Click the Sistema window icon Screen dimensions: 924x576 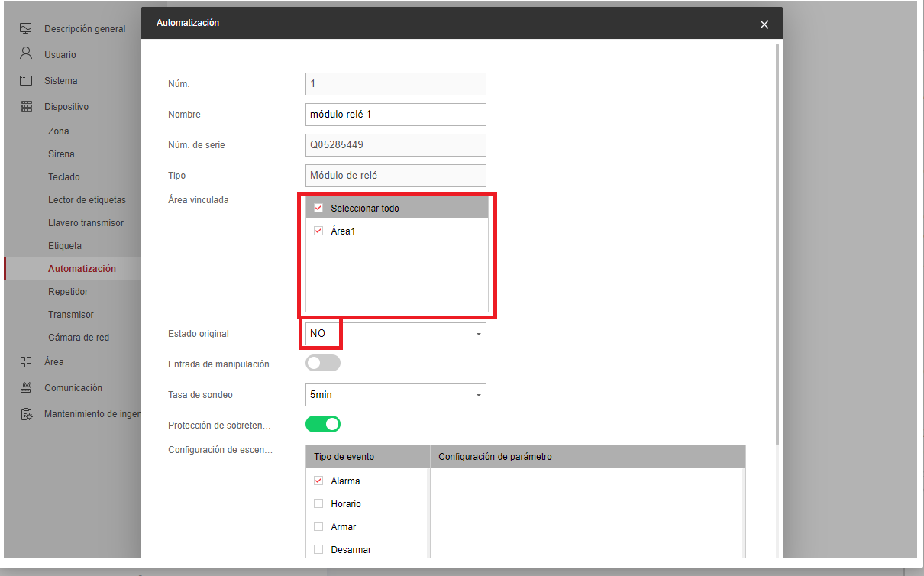pos(26,80)
